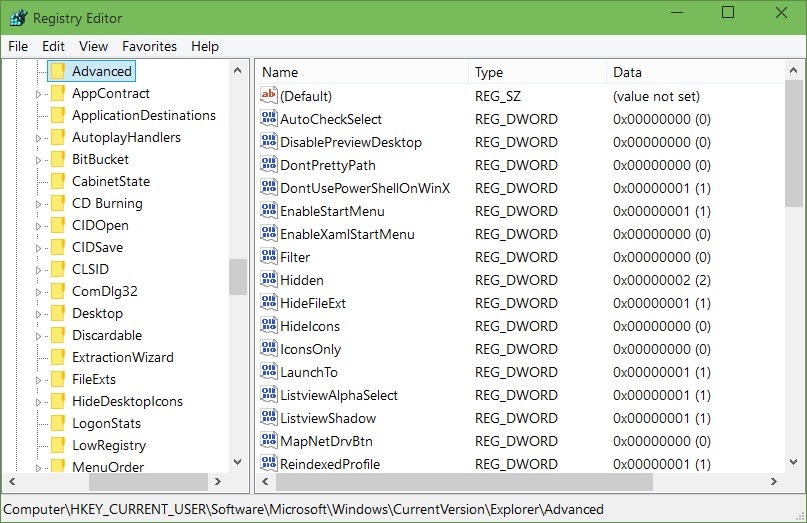807x523 pixels.
Task: Open the Edit menu
Action: coord(53,46)
